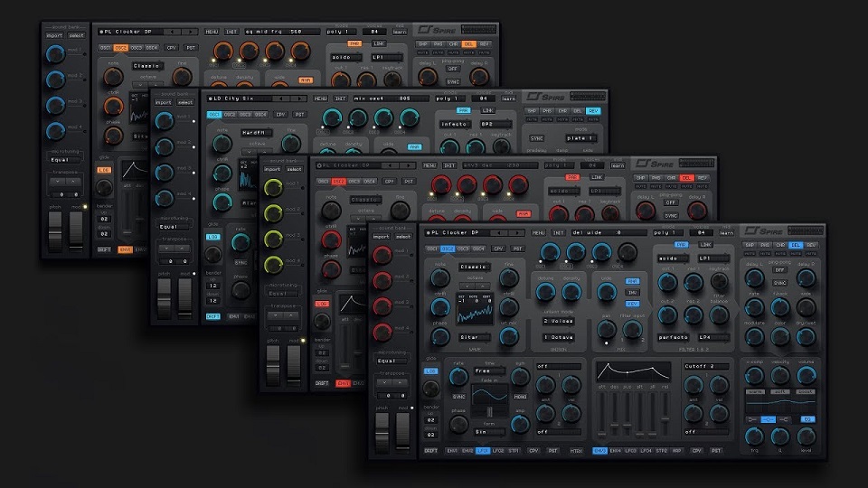Click learn midi button in front blue window
This screenshot has width=868, height=488.
click(x=726, y=233)
